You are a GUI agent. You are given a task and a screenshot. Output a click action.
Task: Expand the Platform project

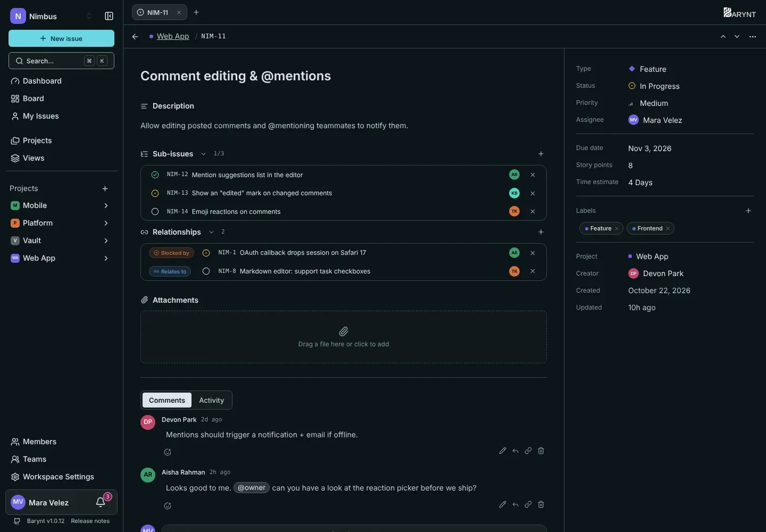(106, 223)
